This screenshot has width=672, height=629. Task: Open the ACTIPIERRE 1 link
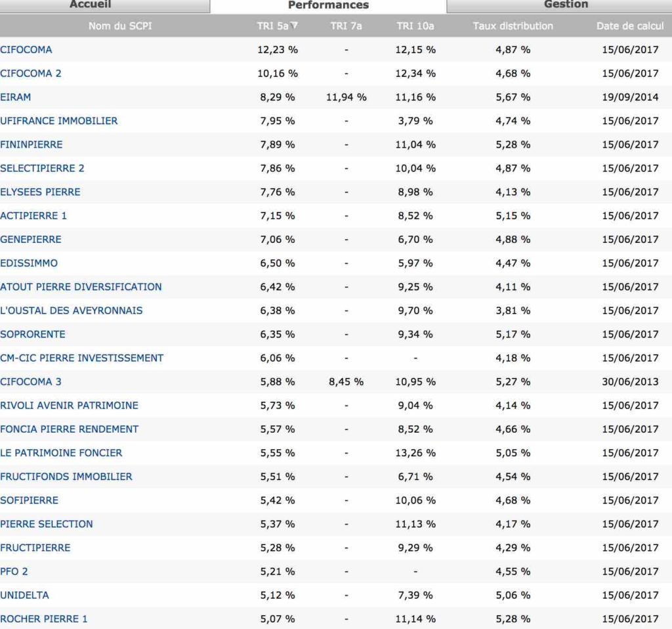(33, 215)
